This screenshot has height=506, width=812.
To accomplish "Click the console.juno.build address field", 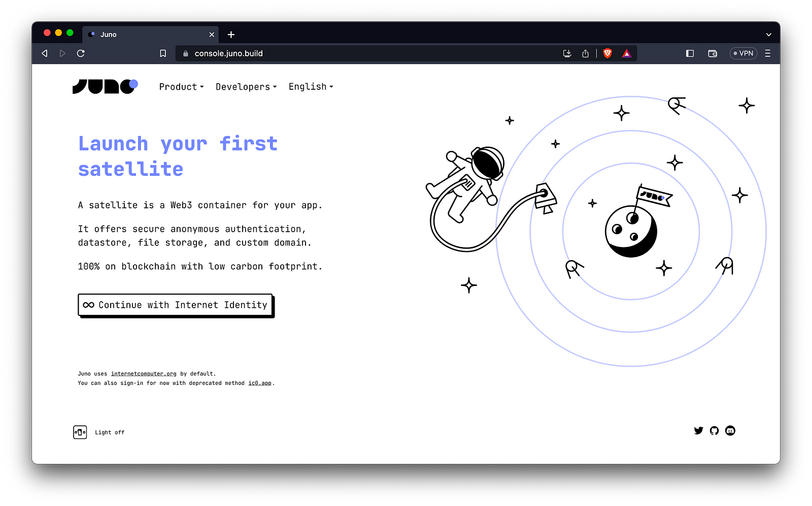I will 355,53.
